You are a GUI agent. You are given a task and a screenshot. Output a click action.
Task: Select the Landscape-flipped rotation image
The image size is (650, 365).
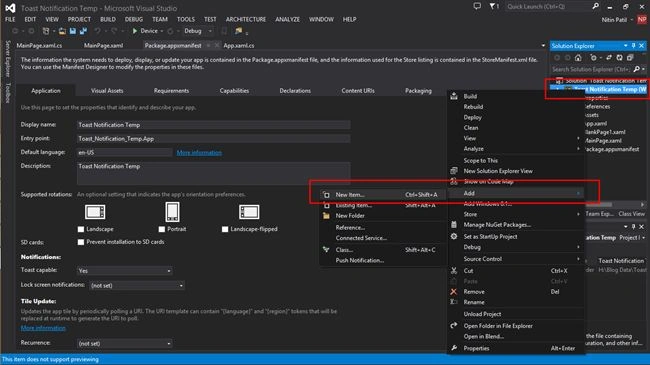click(x=249, y=212)
